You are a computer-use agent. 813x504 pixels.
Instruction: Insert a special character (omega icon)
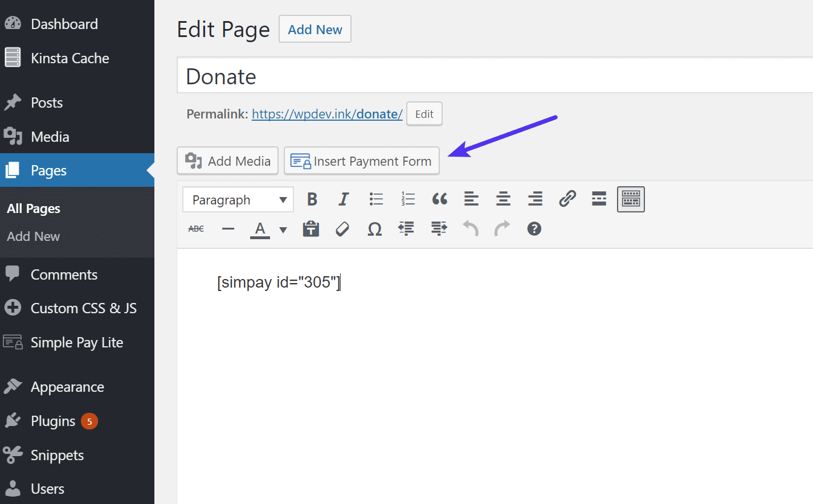tap(374, 229)
